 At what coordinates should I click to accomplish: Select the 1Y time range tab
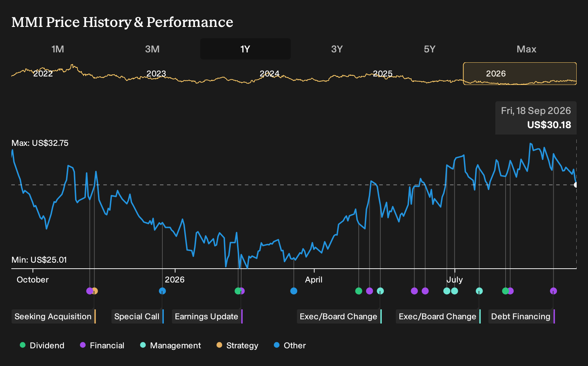point(246,49)
